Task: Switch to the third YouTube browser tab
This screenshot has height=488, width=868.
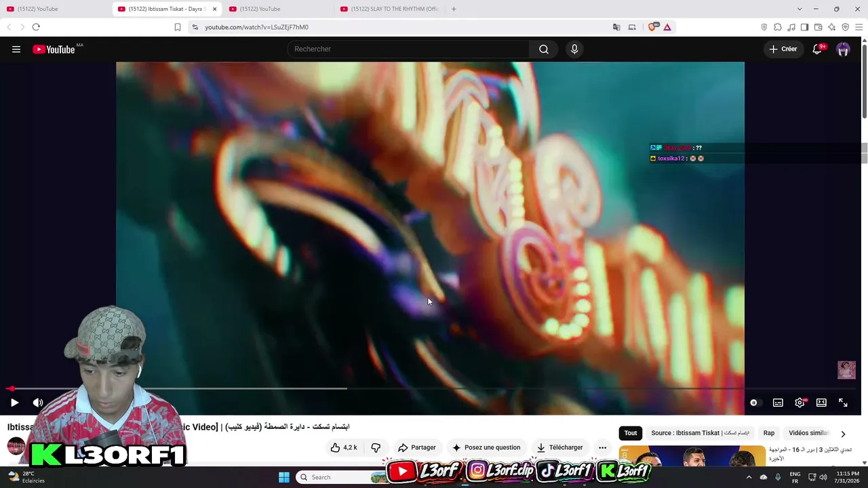Action: 279,9
